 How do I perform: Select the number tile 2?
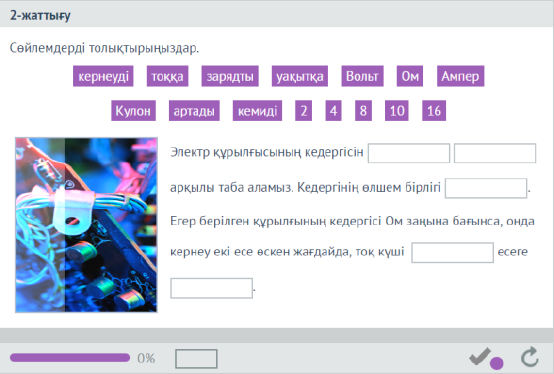(303, 111)
